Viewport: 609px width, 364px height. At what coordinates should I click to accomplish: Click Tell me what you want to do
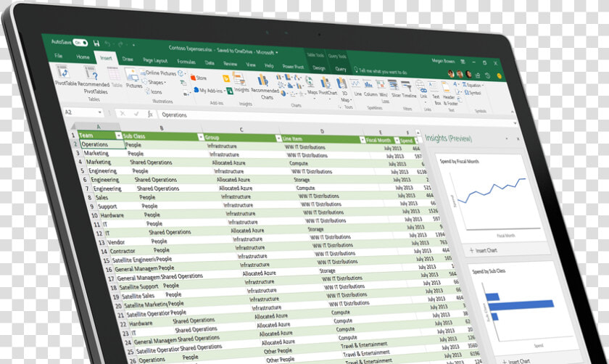click(380, 71)
